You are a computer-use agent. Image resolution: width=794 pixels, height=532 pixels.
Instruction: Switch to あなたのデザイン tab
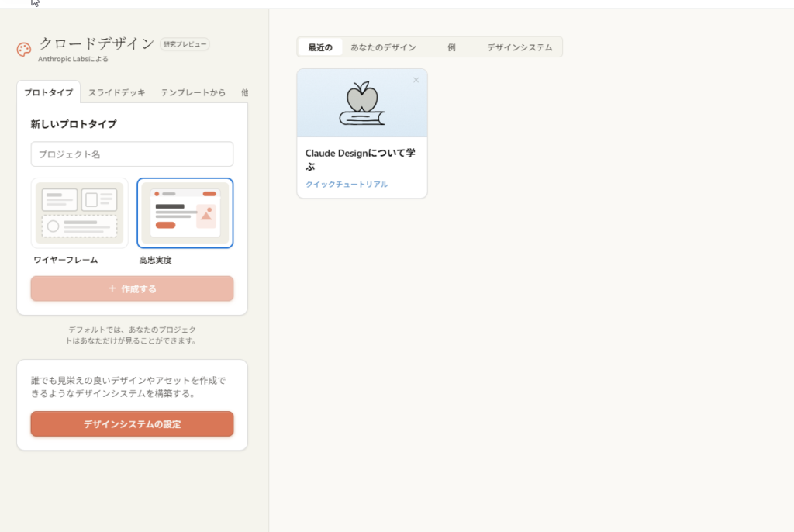coord(383,47)
